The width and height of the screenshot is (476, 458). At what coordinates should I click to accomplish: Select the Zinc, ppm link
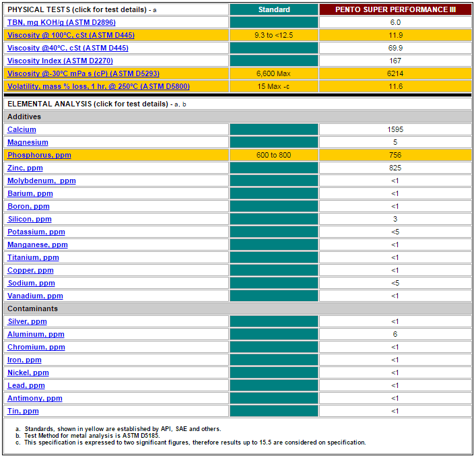click(25, 168)
